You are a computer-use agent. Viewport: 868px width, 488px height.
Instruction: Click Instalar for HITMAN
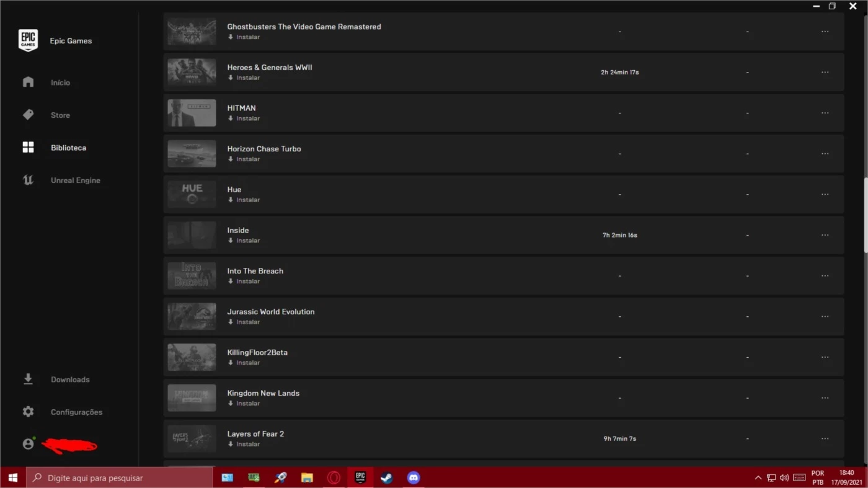coord(244,118)
